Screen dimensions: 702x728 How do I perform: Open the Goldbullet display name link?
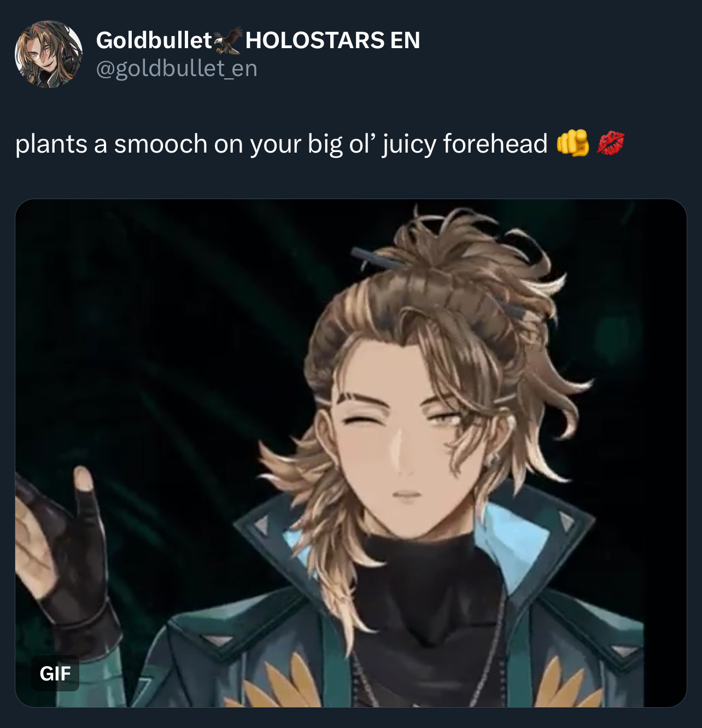coord(154,40)
